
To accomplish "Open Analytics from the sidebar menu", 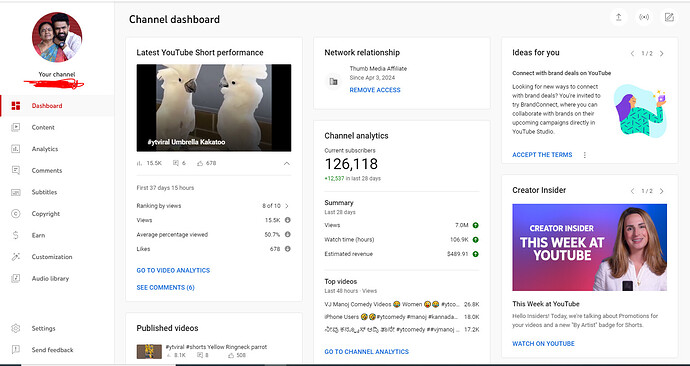I will coord(57,149).
